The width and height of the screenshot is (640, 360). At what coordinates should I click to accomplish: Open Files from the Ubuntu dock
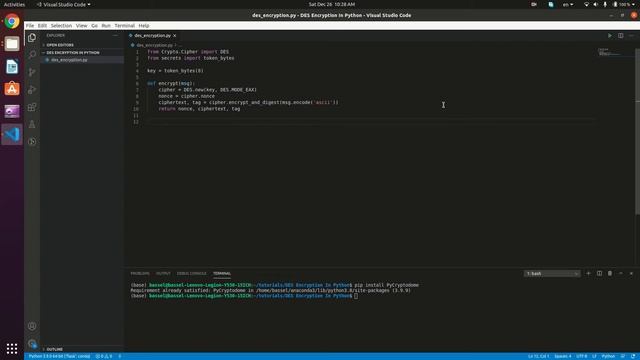[12, 44]
